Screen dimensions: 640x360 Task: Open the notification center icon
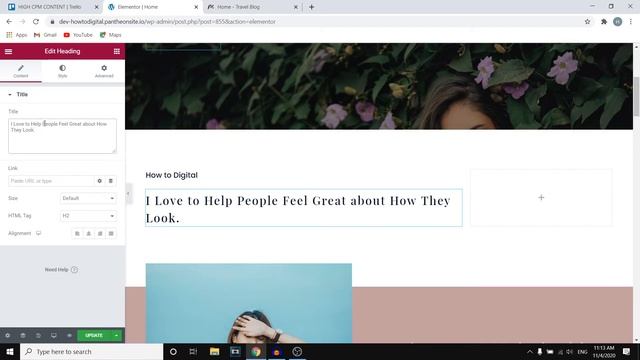(626, 351)
